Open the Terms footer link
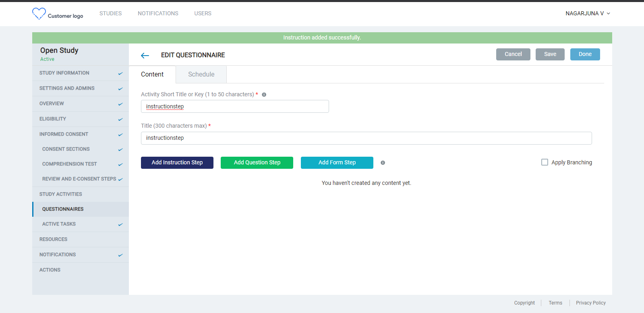This screenshot has height=313, width=644. 555,303
